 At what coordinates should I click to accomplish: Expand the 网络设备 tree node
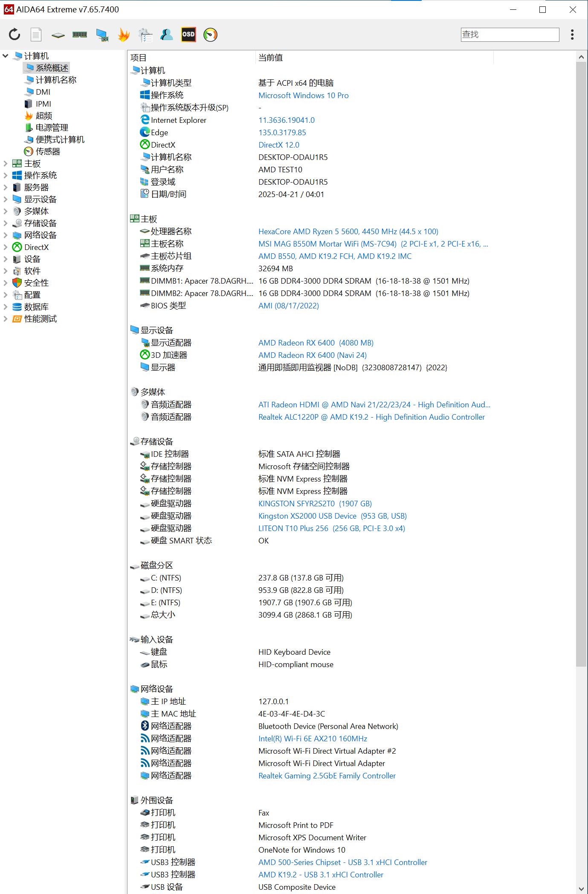6,235
